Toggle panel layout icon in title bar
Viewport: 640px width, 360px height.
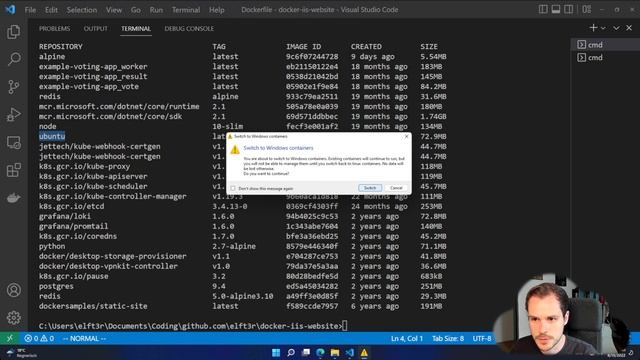(x=556, y=9)
